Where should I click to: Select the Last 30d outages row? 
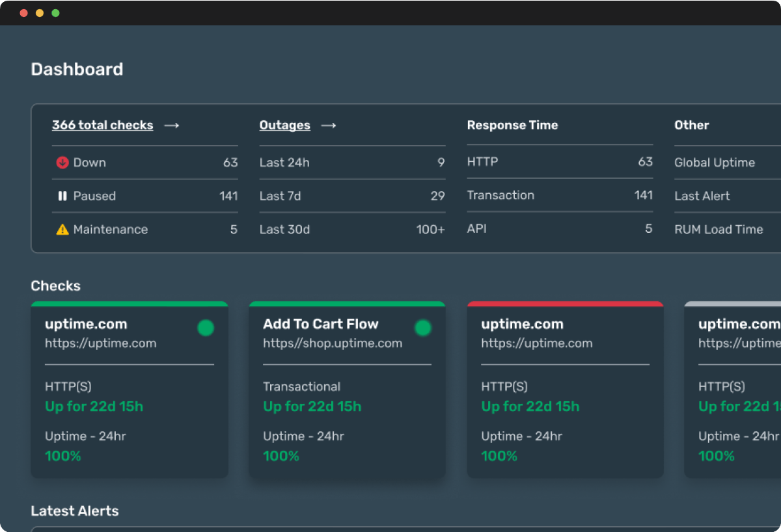pyautogui.click(x=351, y=230)
